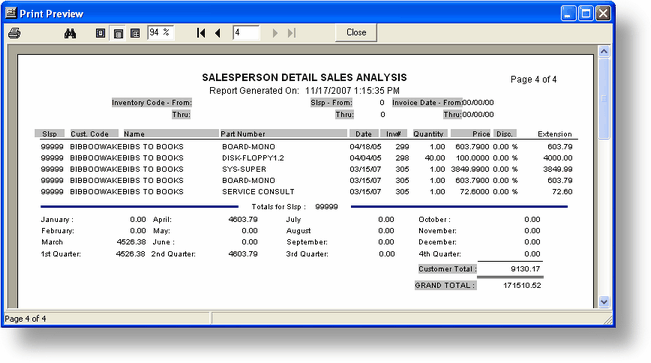
Task: Toggle the page-width view icon
Action: [118, 33]
